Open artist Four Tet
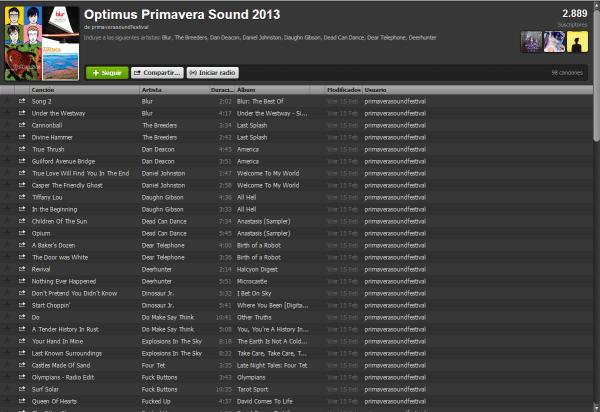 pyautogui.click(x=153, y=365)
